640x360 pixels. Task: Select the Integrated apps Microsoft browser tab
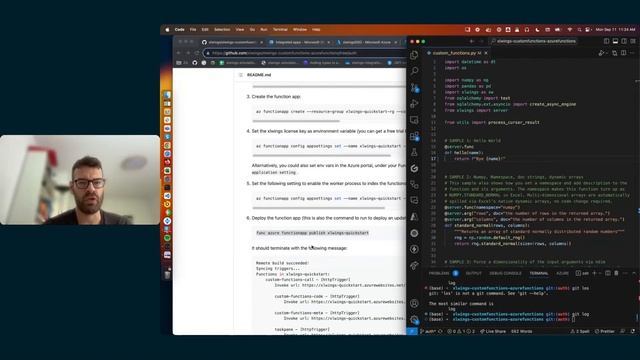click(x=300, y=42)
